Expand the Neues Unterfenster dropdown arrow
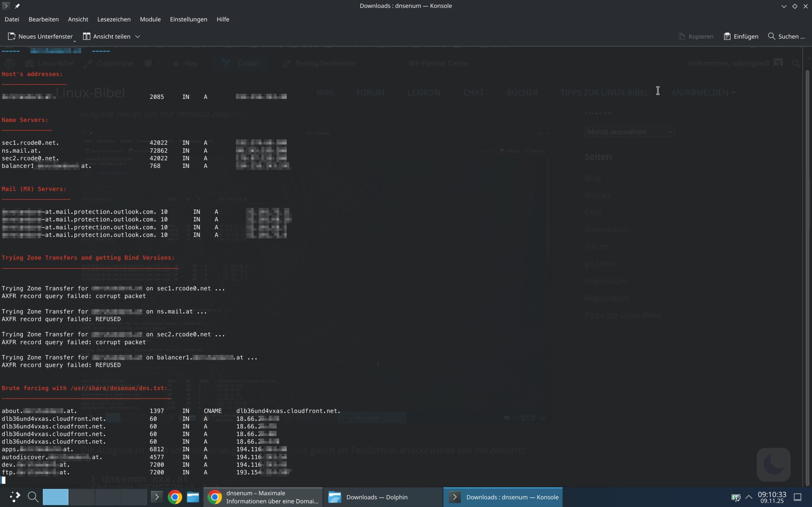Viewport: 812px width, 507px height. click(x=75, y=41)
